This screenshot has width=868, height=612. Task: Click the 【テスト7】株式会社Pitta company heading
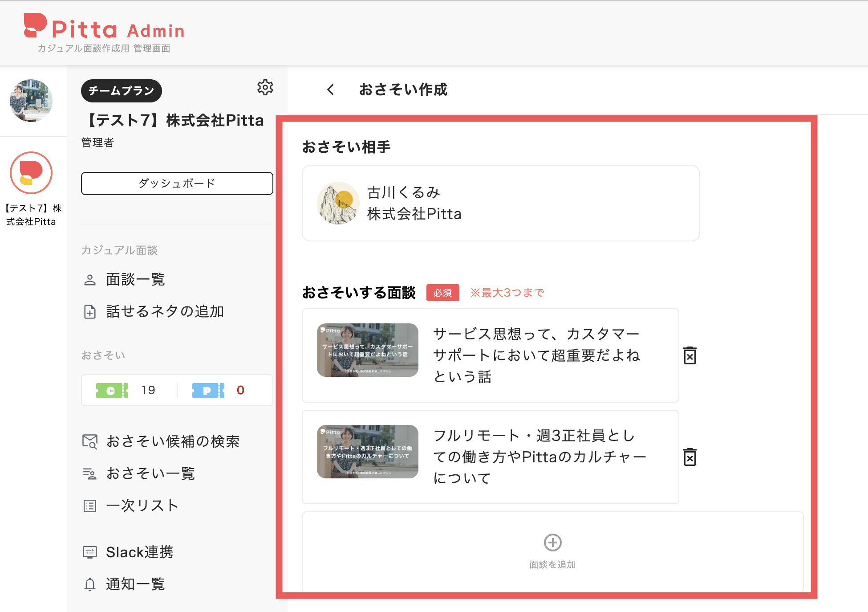click(x=173, y=120)
